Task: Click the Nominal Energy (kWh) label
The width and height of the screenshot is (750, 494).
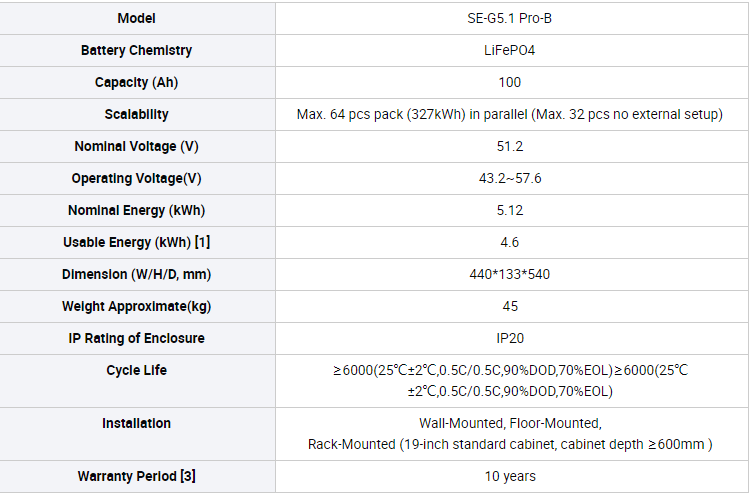Action: point(136,210)
